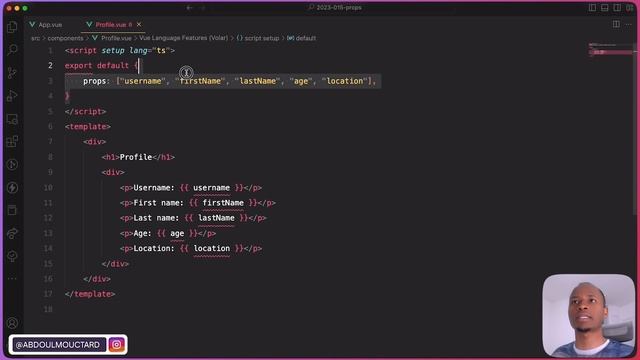Click 'props' key on line 3
Viewport: 640px width, 360px height.
[x=95, y=81]
